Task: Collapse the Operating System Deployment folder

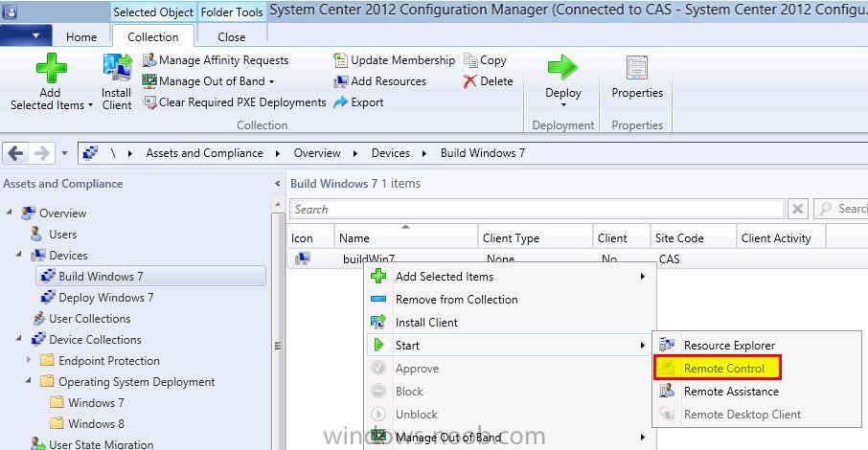Action: [x=29, y=380]
